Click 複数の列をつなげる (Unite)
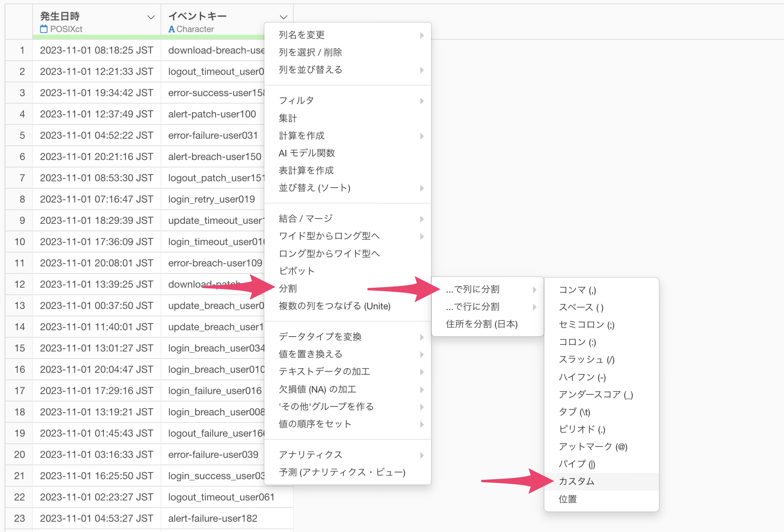This screenshot has width=784, height=532. click(334, 306)
